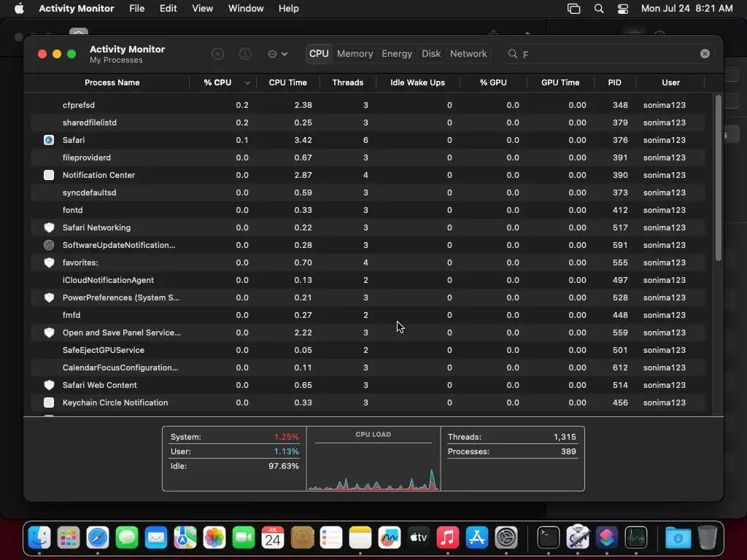Open Control Center in menu bar

(x=623, y=9)
